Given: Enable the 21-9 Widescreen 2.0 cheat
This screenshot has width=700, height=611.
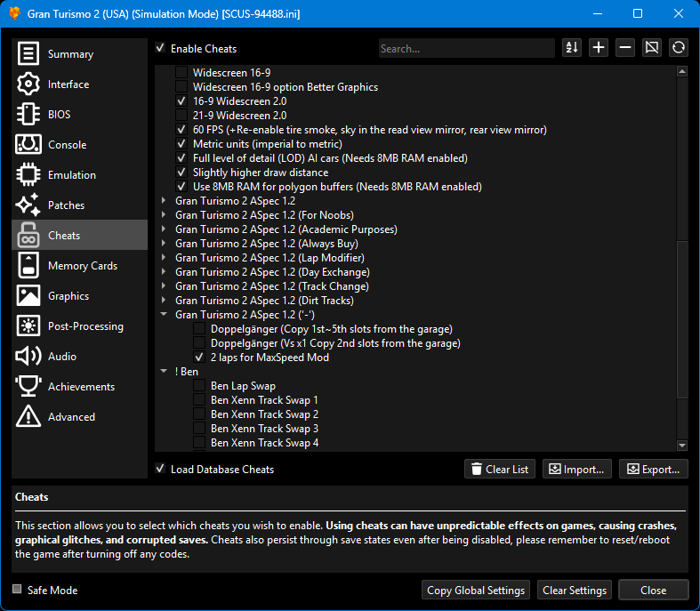Looking at the screenshot, I should 181,116.
